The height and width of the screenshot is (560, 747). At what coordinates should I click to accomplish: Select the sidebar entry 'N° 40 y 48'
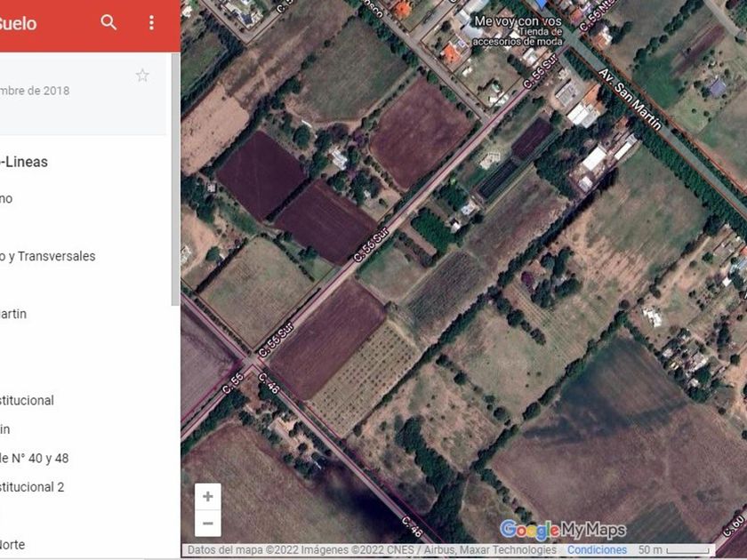pos(35,458)
